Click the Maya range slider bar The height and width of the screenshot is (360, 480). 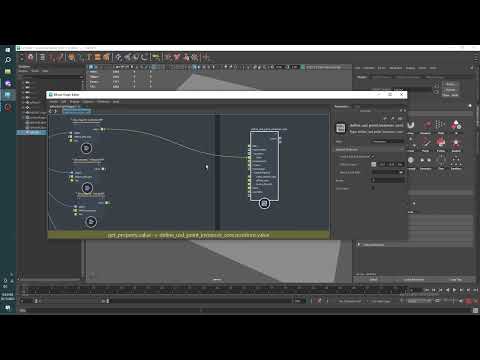click(72, 301)
